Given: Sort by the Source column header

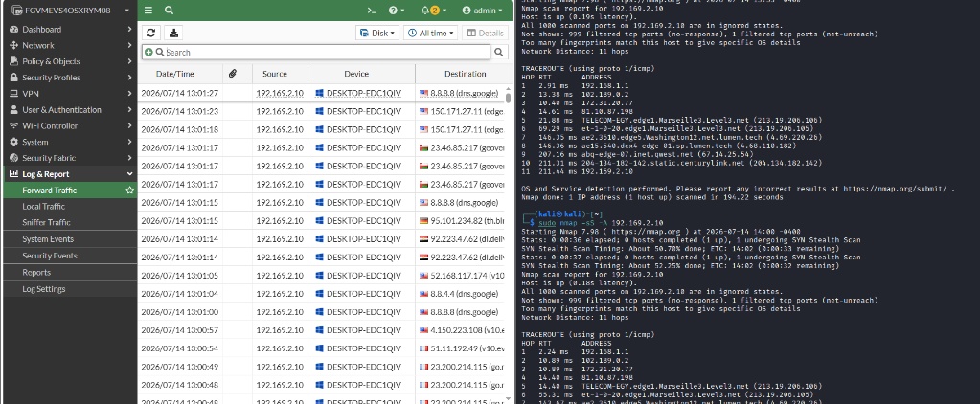Looking at the screenshot, I should pos(274,74).
